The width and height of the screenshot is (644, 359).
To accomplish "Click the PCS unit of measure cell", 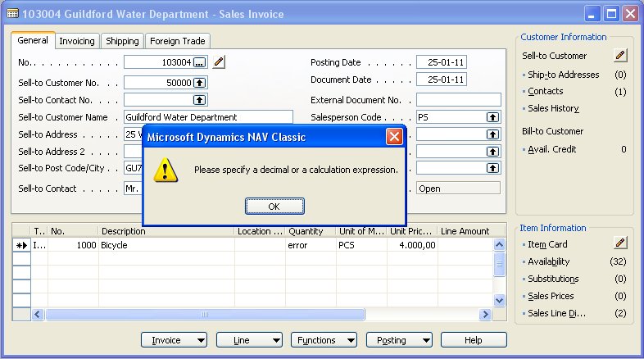I will (361, 245).
